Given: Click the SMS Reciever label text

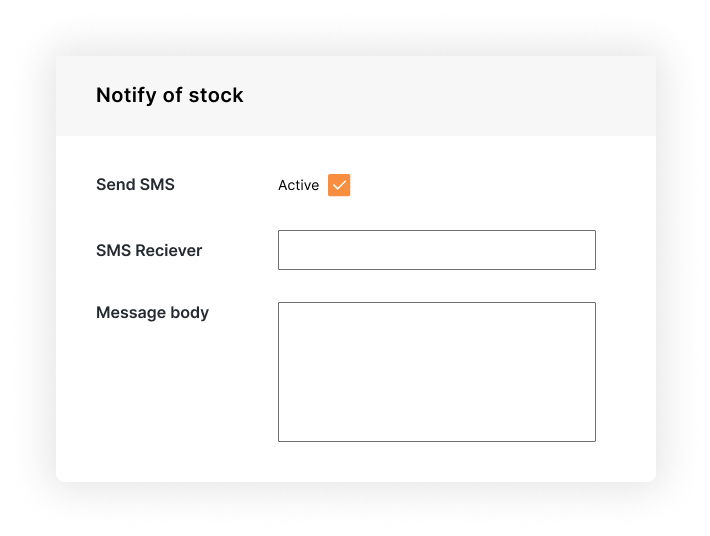Looking at the screenshot, I should coord(149,250).
